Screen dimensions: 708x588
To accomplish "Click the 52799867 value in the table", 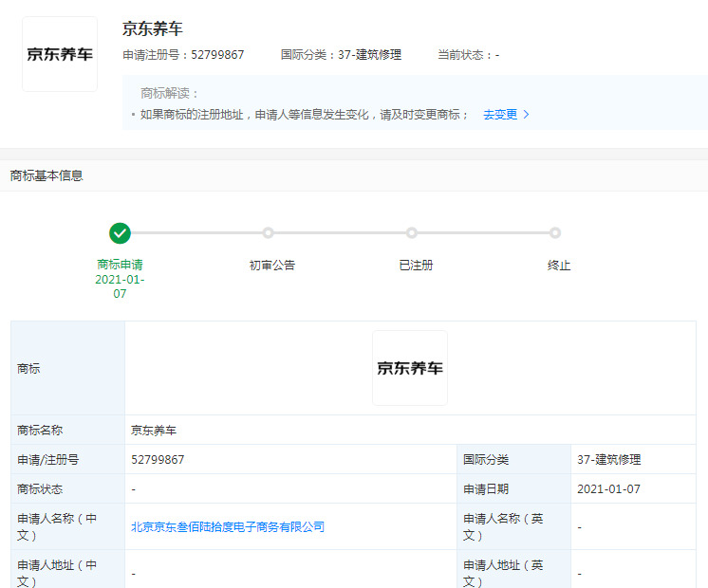I will point(158,460).
